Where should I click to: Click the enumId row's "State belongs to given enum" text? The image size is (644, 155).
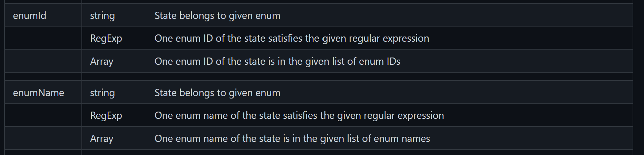(217, 15)
